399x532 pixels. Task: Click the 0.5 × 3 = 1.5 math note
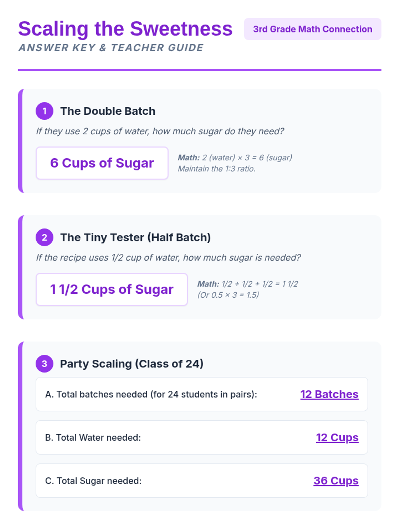(x=228, y=295)
